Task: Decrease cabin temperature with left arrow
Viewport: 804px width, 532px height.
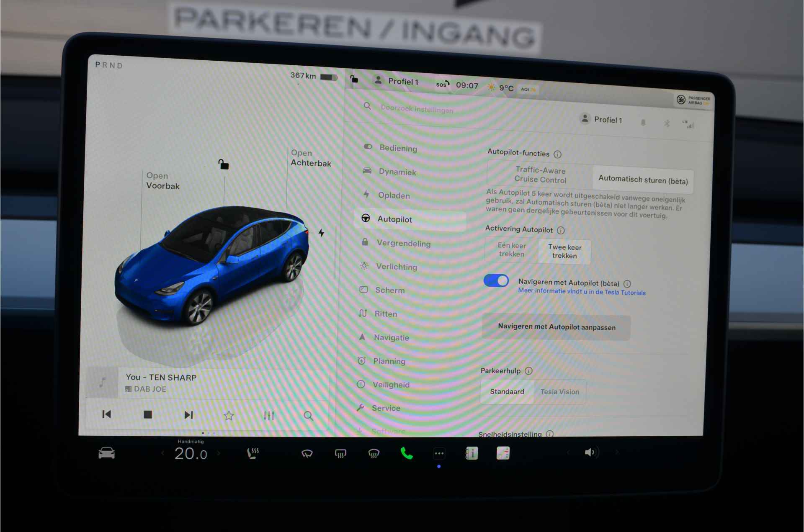Action: [x=163, y=453]
